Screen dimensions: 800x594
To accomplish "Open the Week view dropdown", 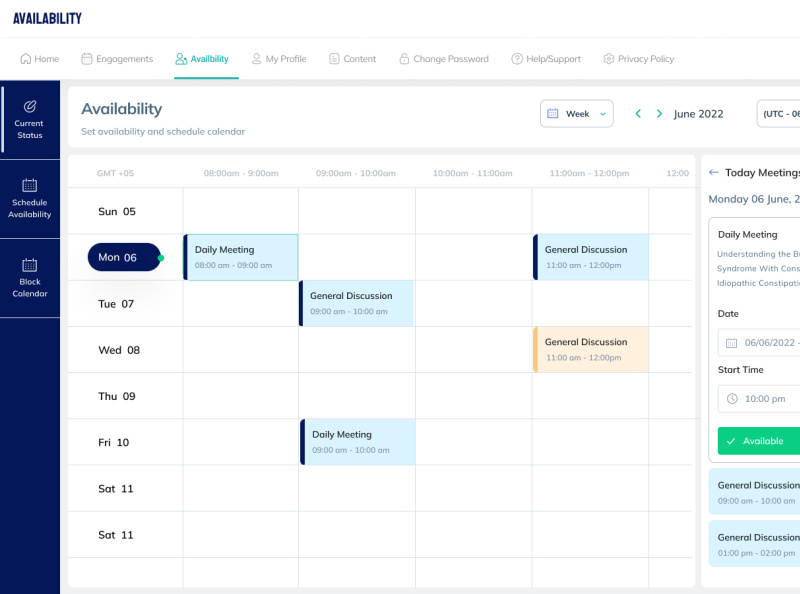I will pyautogui.click(x=577, y=114).
